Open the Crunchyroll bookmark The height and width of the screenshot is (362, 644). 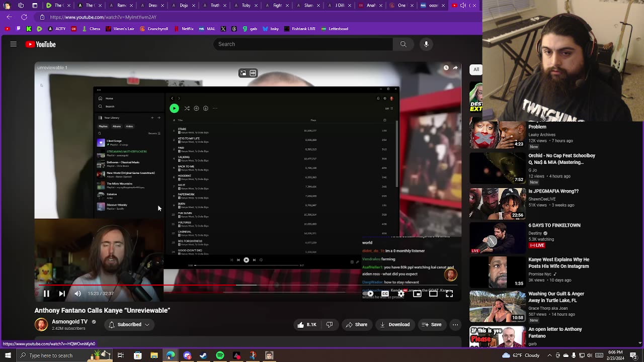[153, 29]
